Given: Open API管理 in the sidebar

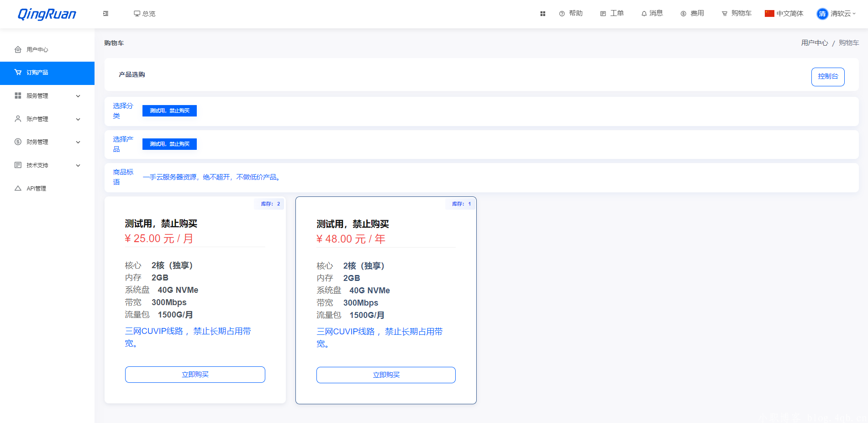Looking at the screenshot, I should [x=36, y=188].
